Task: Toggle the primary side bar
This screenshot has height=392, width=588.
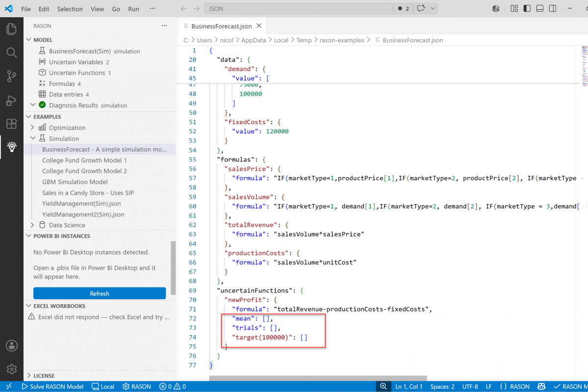Action: (527, 9)
